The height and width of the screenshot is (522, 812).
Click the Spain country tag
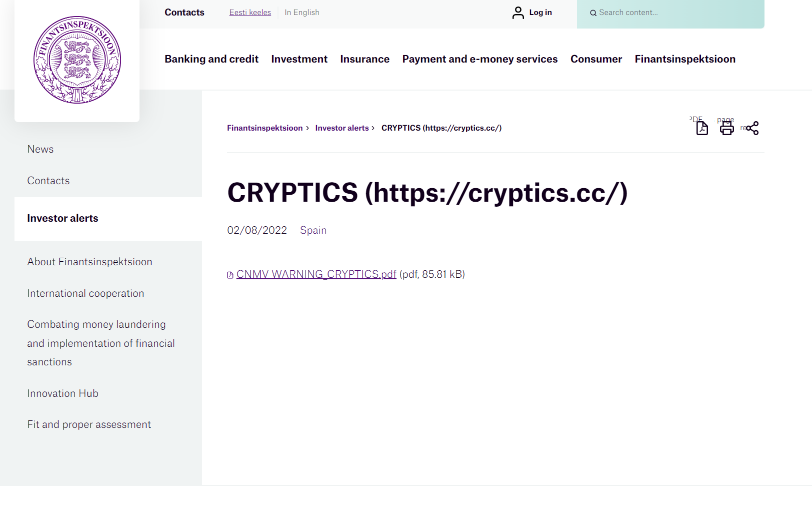[313, 230]
